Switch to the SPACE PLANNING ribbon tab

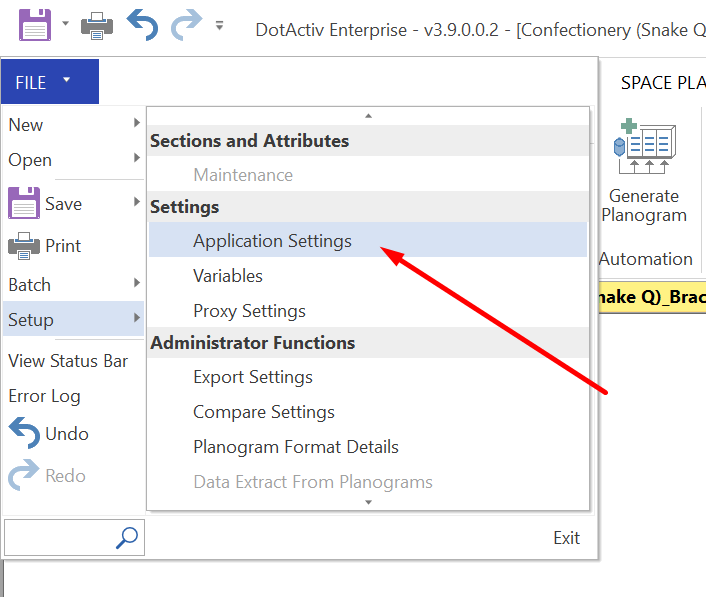coord(663,83)
